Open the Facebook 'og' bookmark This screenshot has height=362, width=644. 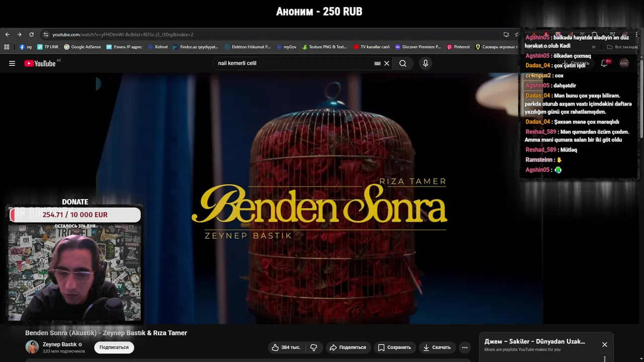click(x=26, y=47)
